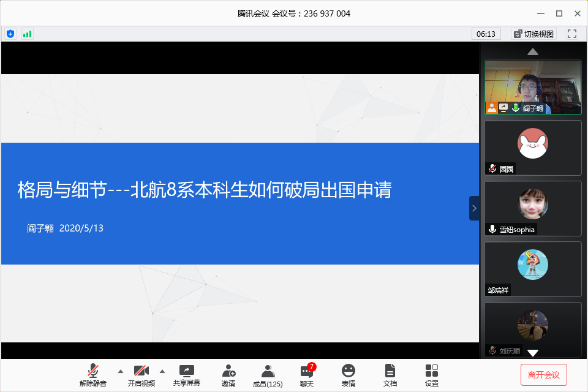
Task: Select 雪妞sophia participant video tile
Action: (533, 208)
